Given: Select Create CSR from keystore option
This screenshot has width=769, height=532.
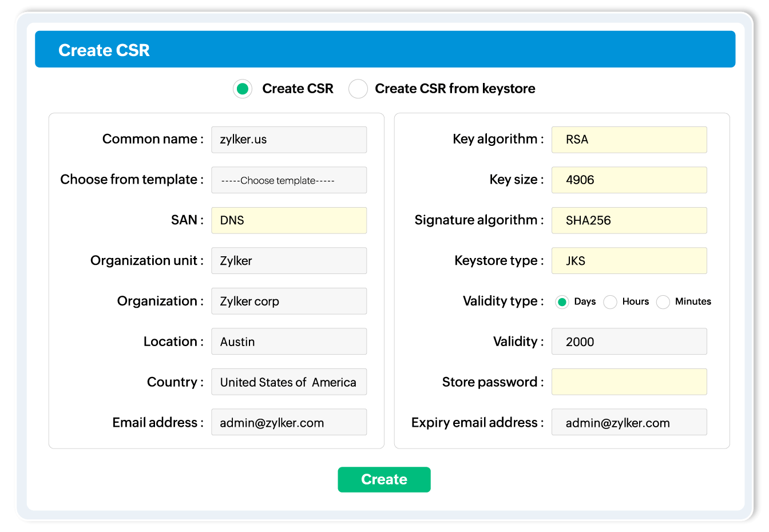Looking at the screenshot, I should pos(358,89).
